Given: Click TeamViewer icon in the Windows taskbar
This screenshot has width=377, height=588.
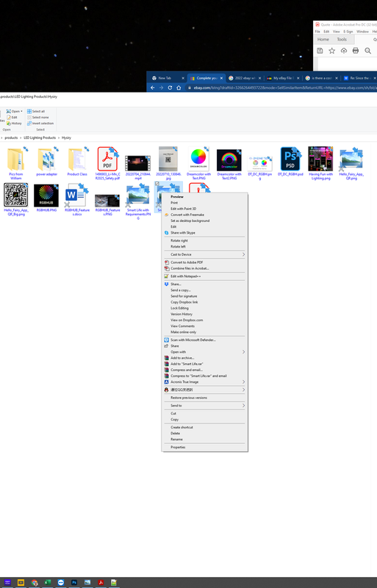Looking at the screenshot, I should 61,582.
